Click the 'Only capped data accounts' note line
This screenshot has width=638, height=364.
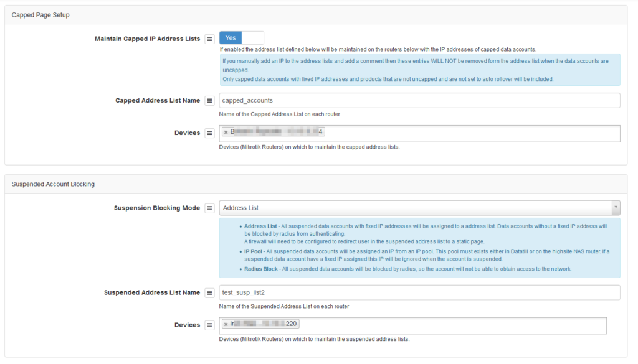[388, 79]
